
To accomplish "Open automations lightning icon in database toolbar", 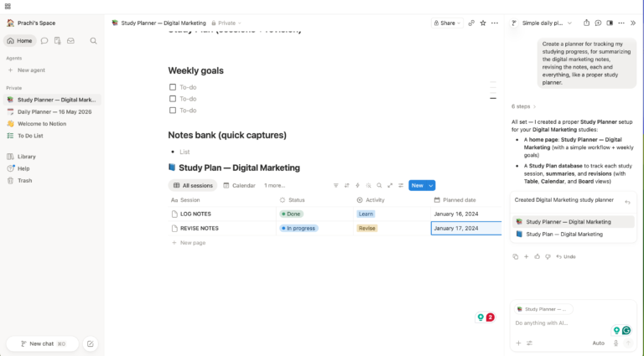I will pos(357,185).
